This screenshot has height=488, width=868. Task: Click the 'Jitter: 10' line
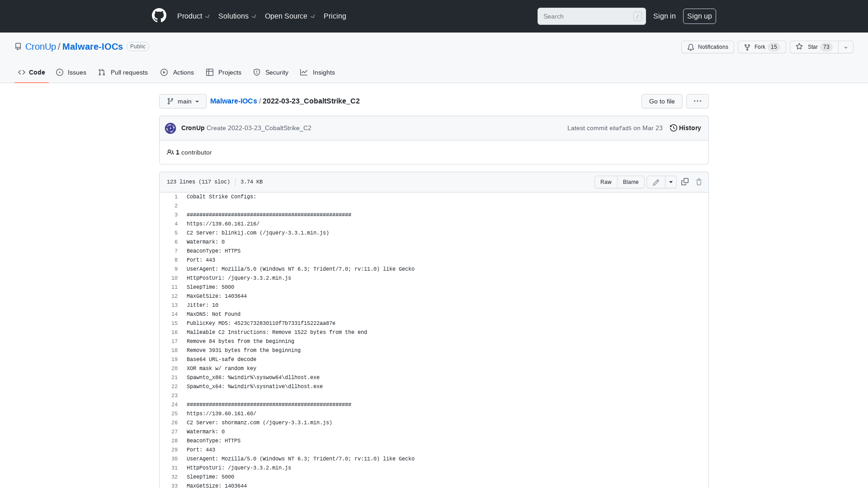(x=203, y=305)
